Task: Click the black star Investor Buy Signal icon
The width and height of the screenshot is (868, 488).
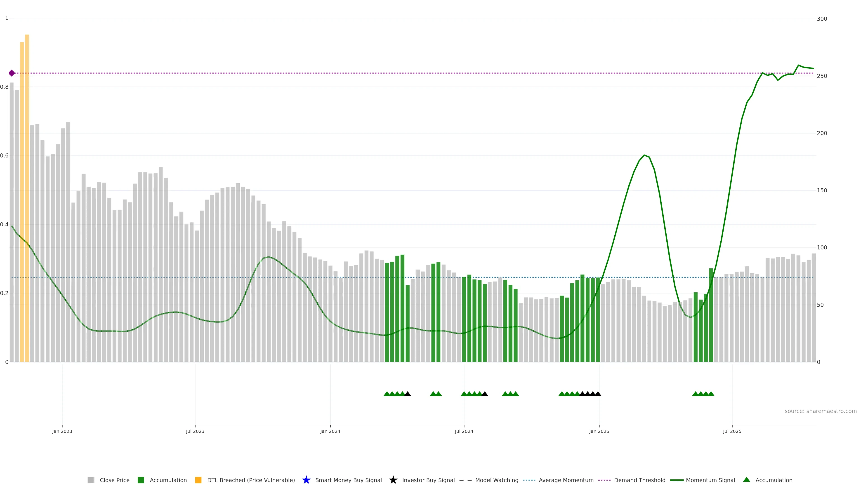Action: (393, 480)
